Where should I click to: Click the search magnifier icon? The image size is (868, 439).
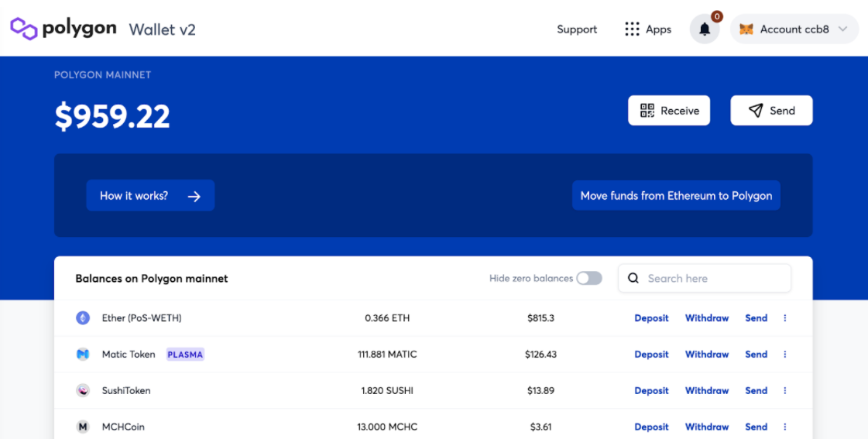point(633,278)
